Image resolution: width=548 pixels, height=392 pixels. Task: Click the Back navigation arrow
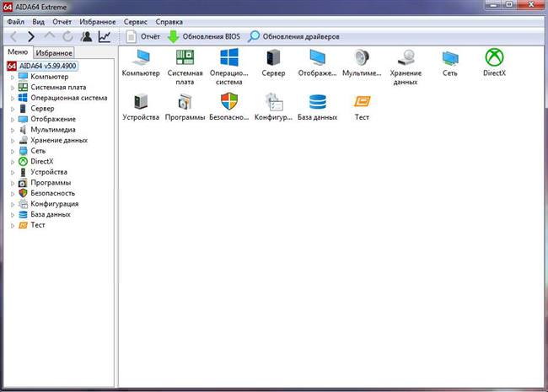[13, 36]
